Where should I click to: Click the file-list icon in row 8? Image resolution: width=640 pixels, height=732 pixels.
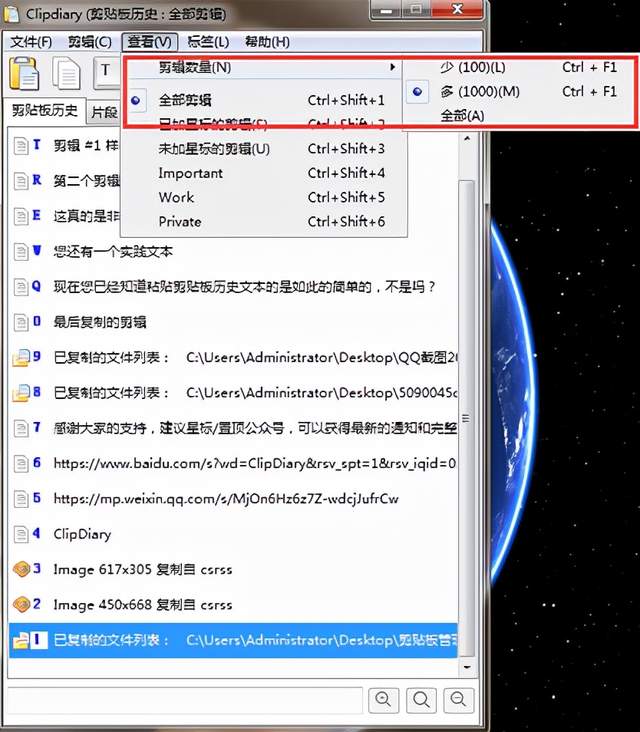click(x=21, y=393)
